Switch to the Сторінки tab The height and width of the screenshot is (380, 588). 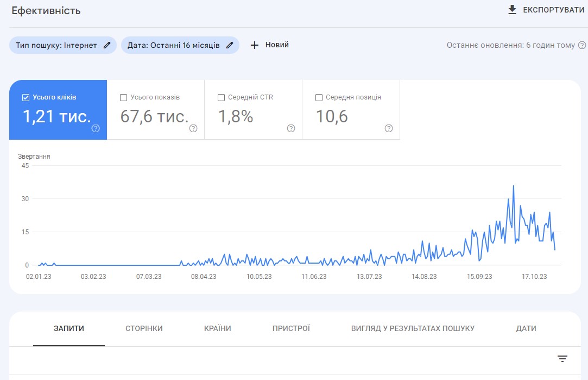pyautogui.click(x=144, y=328)
